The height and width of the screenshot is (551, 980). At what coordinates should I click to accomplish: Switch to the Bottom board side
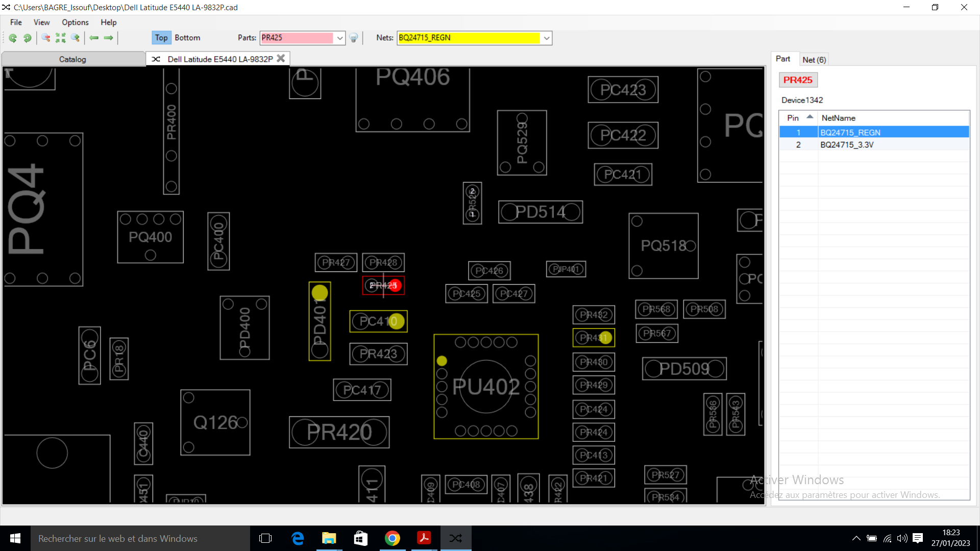187,38
